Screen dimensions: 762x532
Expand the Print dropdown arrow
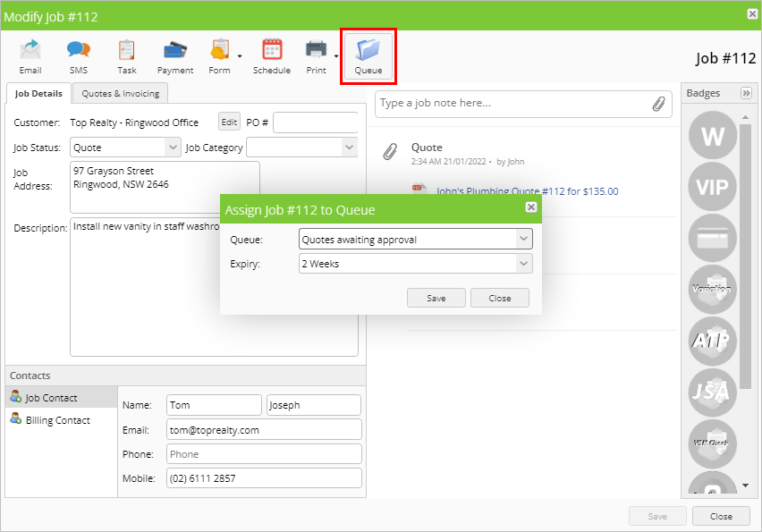click(336, 56)
